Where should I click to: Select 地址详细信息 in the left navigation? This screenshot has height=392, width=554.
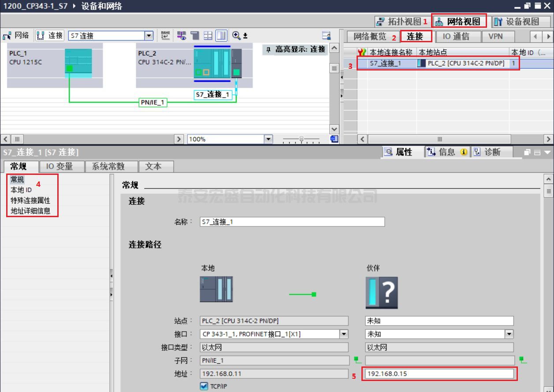30,211
